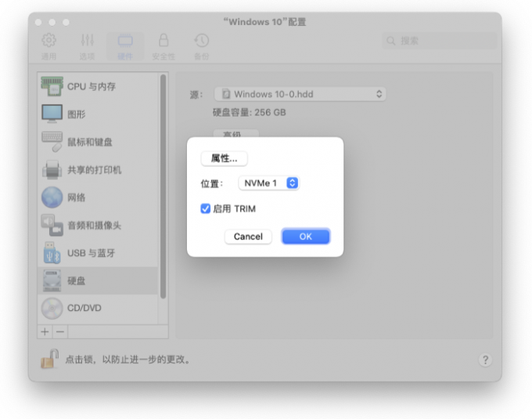Click the USB 与蓝牙 row label
The height and width of the screenshot is (419, 532).
[91, 253]
